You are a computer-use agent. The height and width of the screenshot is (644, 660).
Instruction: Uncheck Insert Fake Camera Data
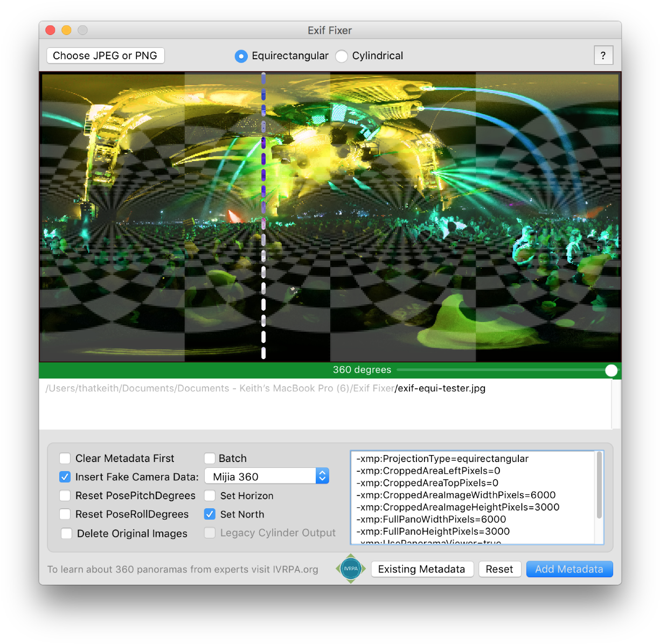(x=65, y=477)
